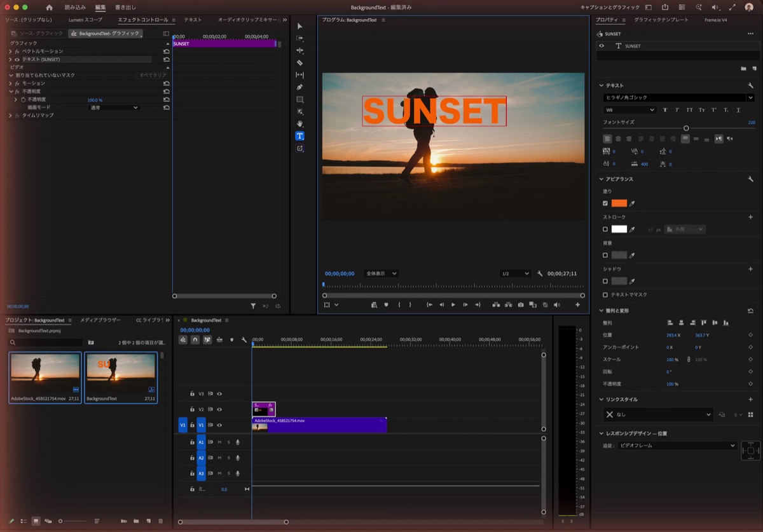The height and width of the screenshot is (532, 763).
Task: Open text section wrench settings
Action: tap(750, 85)
